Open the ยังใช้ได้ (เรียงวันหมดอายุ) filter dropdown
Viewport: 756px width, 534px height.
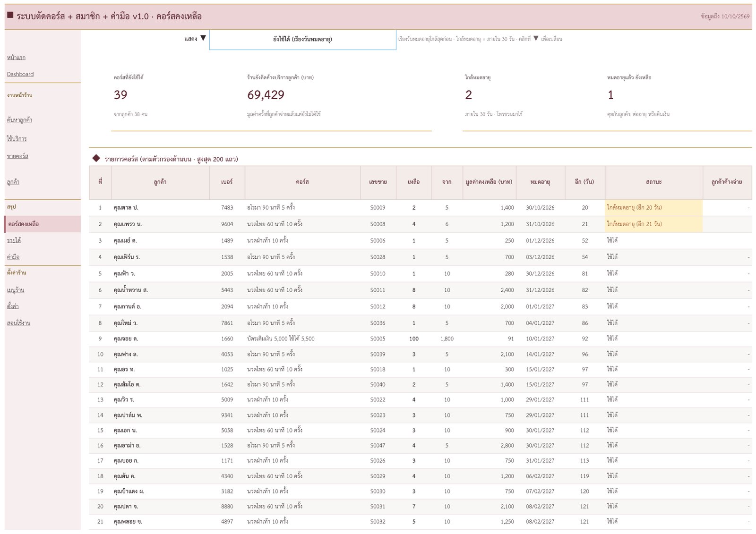pyautogui.click(x=302, y=39)
